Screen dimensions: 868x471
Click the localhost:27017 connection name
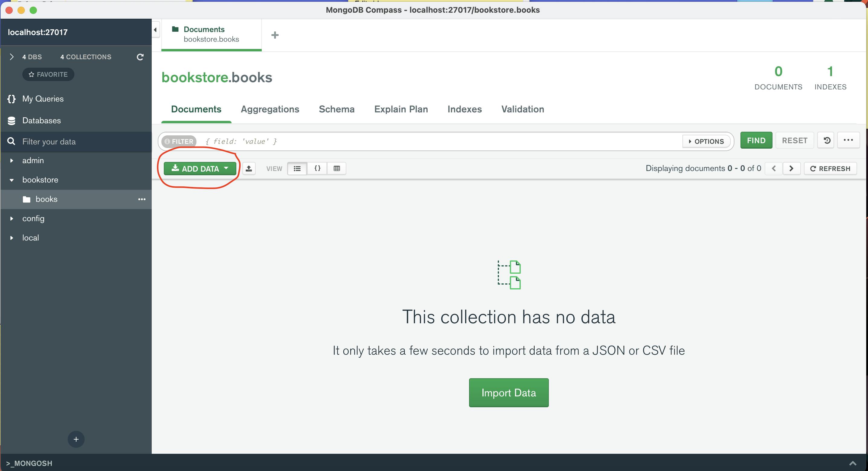(38, 32)
